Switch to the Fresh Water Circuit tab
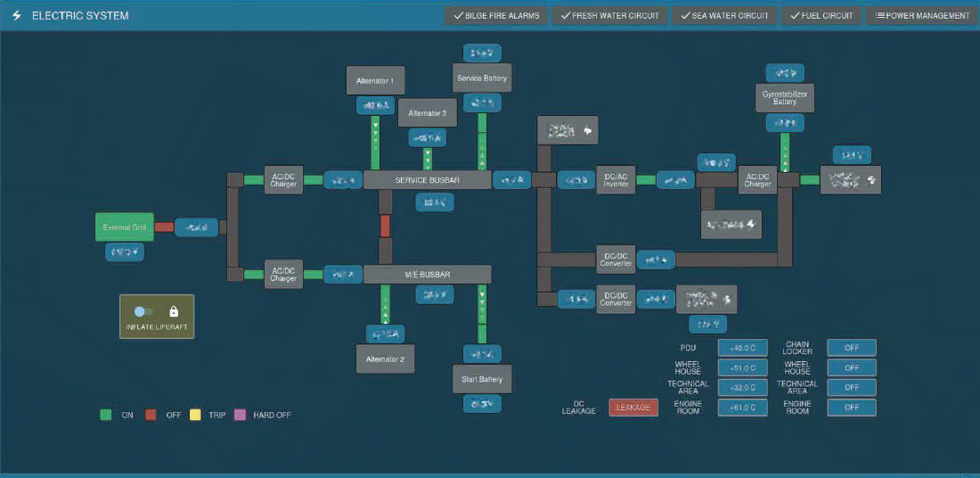The height and width of the screenshot is (478, 980). pyautogui.click(x=609, y=16)
